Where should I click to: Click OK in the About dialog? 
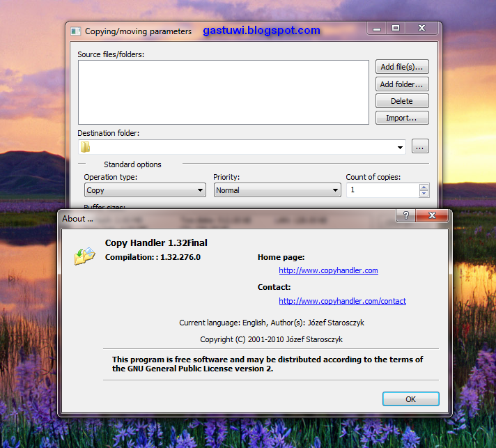pos(410,399)
